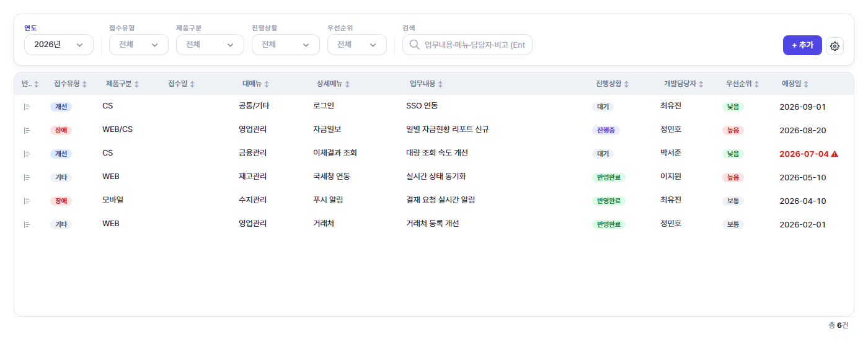Click 거래처 등록 개선 cell
The image size is (868, 347).
pos(433,224)
